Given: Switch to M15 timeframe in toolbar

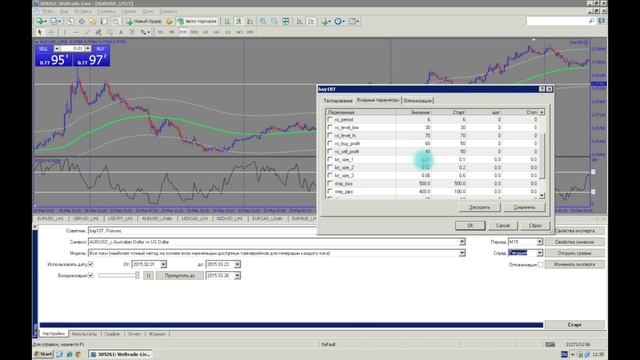Looking at the screenshot, I should (x=183, y=32).
